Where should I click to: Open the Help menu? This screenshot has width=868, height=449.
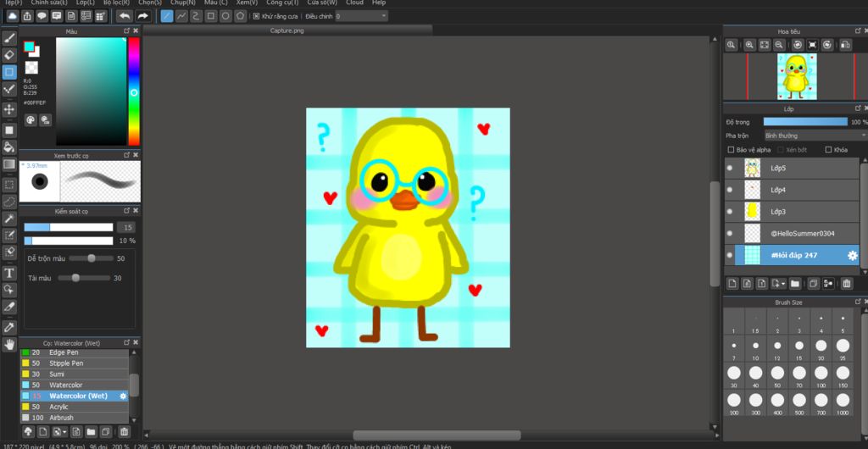tap(379, 3)
